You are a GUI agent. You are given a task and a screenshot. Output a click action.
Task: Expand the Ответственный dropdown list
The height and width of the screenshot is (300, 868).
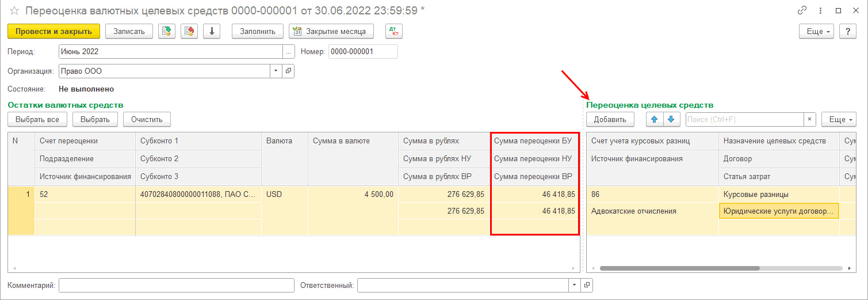pyautogui.click(x=574, y=285)
